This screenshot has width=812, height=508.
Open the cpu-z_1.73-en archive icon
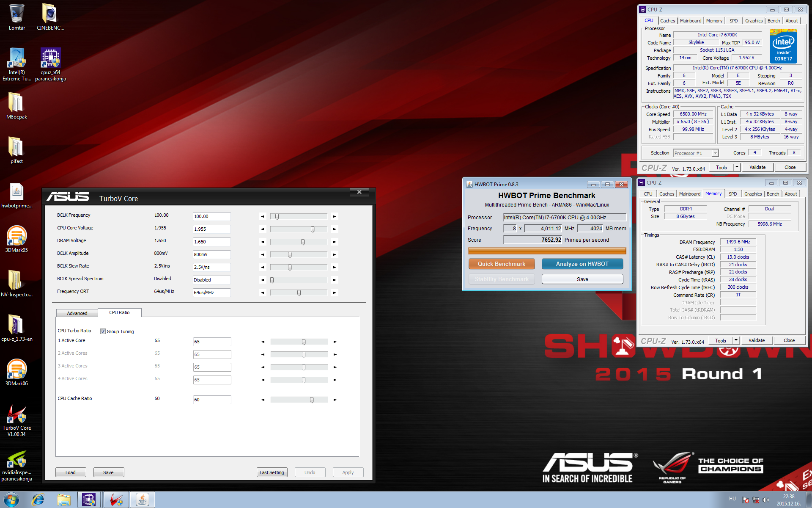pyautogui.click(x=16, y=328)
